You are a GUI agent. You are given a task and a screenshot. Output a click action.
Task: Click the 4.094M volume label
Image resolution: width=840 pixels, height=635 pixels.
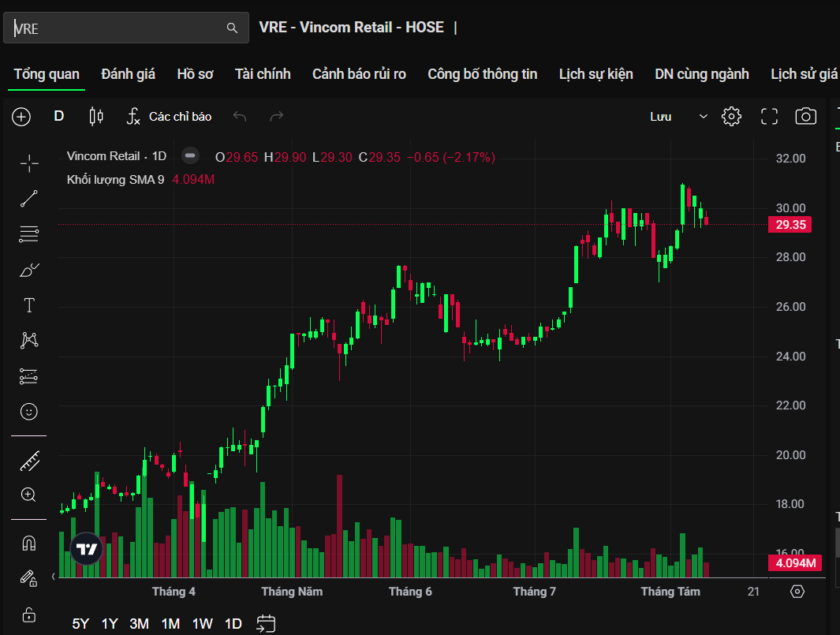click(795, 563)
